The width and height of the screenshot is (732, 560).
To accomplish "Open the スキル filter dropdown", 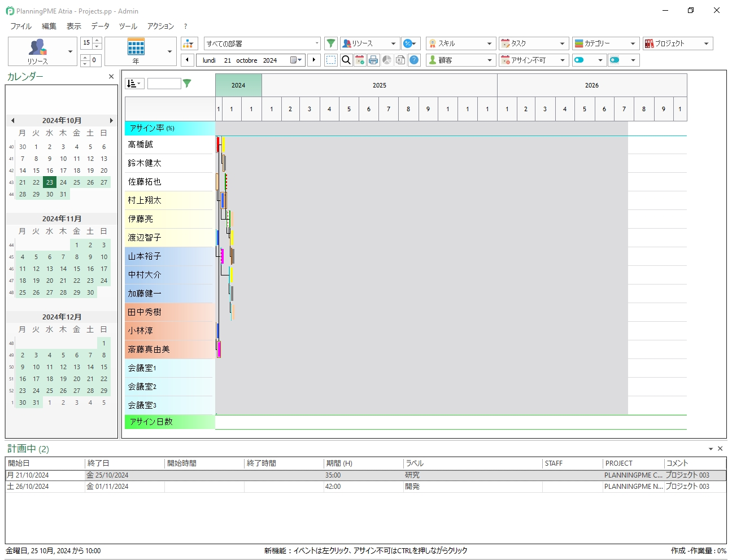I will tap(461, 43).
